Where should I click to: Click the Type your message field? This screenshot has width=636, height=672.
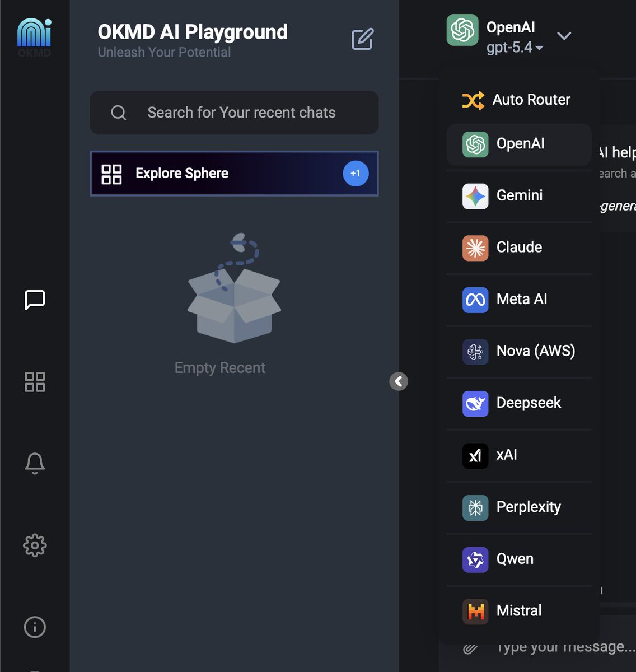click(x=565, y=647)
